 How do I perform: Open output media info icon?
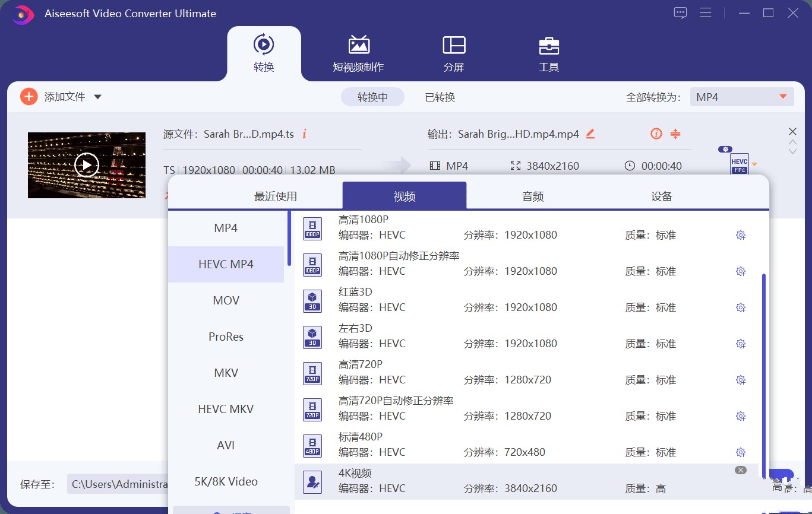pyautogui.click(x=656, y=134)
